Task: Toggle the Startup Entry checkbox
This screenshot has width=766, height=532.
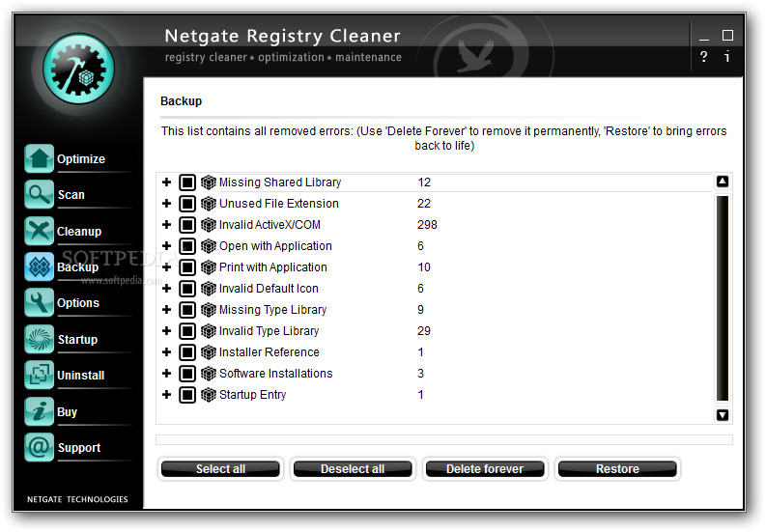Action: click(x=187, y=395)
